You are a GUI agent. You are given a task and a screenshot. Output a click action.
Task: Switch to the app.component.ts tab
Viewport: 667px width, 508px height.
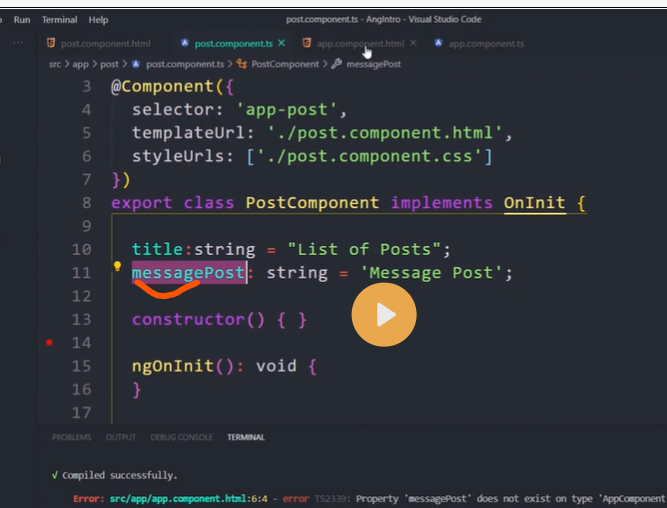point(484,44)
